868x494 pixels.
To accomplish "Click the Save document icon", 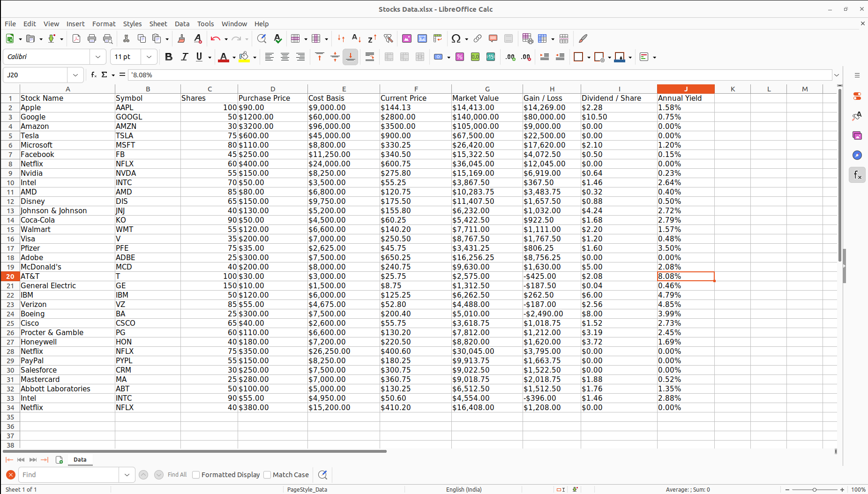I will 52,38.
